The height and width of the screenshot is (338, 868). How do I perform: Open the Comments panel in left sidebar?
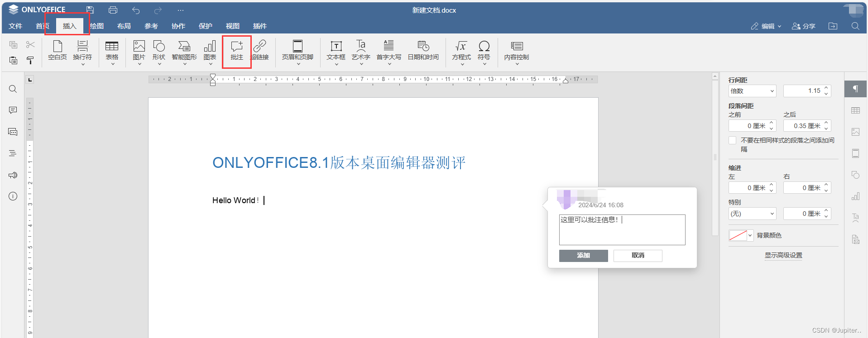point(13,110)
